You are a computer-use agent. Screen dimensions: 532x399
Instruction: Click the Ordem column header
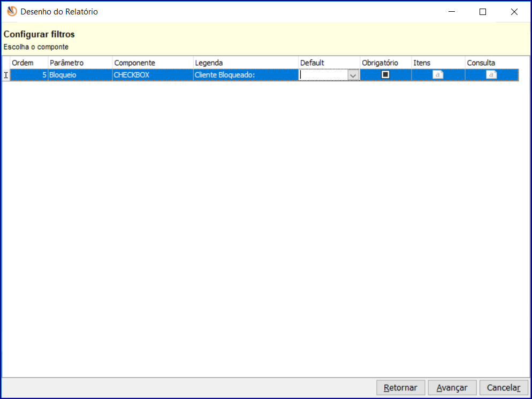(x=29, y=63)
